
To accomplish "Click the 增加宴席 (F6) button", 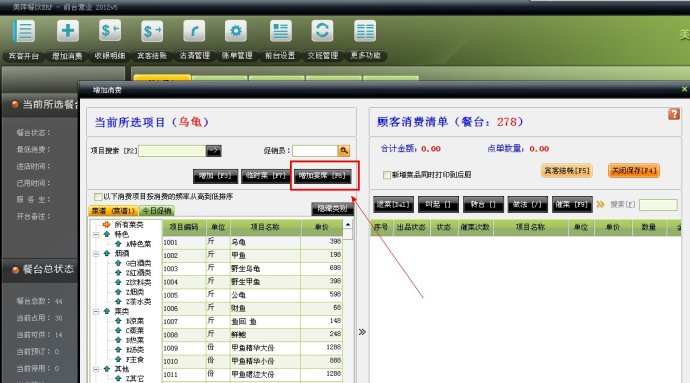I will point(323,176).
